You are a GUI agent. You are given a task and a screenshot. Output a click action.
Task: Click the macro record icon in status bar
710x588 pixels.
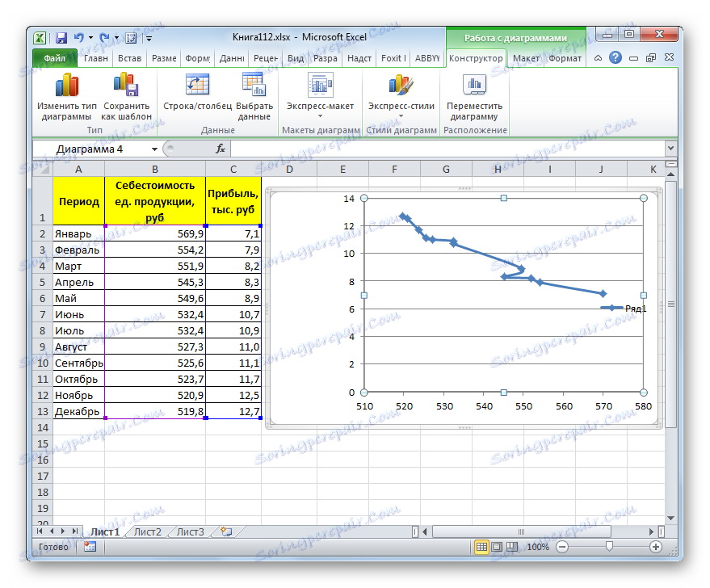(90, 547)
